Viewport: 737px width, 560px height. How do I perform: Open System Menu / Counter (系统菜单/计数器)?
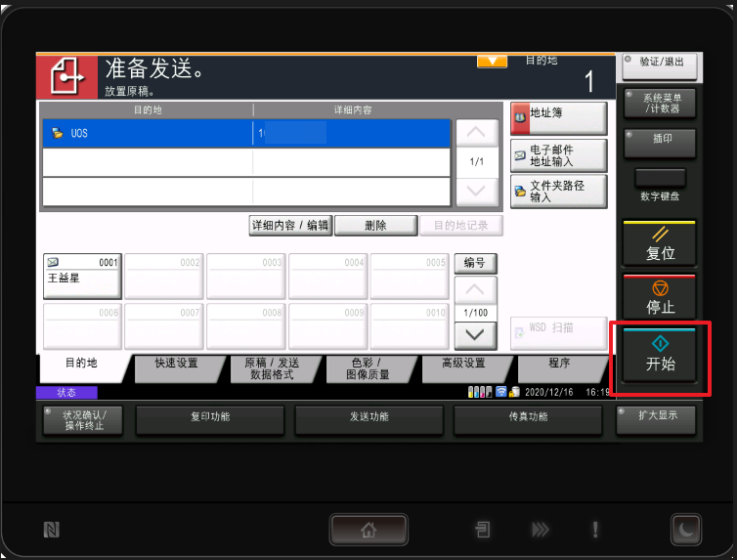[660, 104]
